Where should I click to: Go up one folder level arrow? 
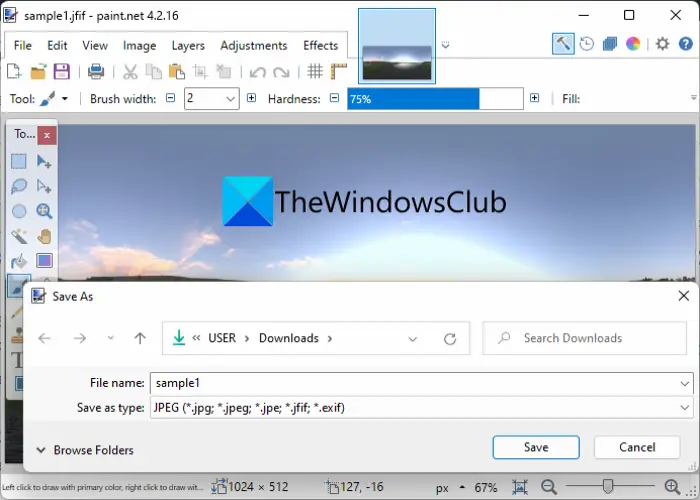pyautogui.click(x=140, y=338)
